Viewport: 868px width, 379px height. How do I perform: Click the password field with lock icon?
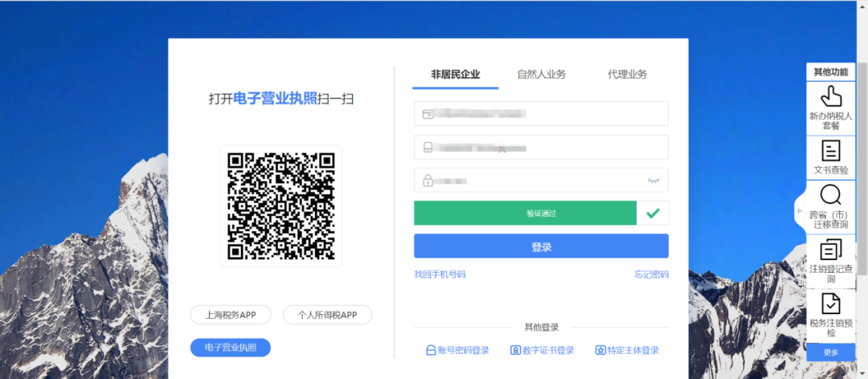[541, 181]
